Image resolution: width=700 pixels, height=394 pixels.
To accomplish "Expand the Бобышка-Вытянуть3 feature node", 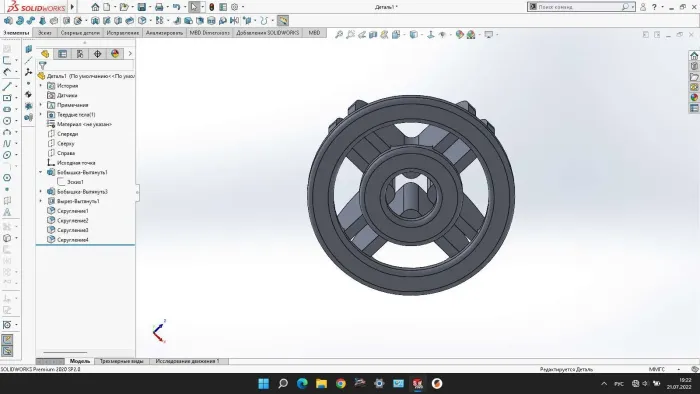I will tap(41, 191).
